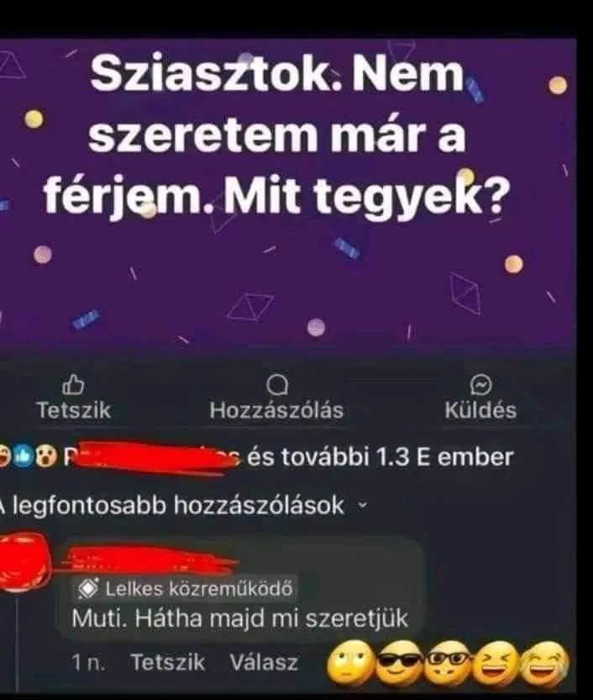Reply to the comment with Válasz

[264, 662]
